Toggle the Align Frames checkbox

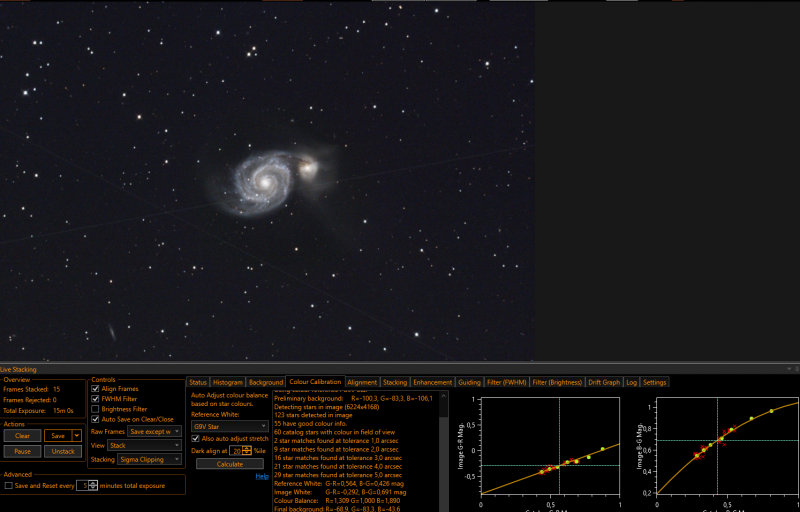click(95, 389)
